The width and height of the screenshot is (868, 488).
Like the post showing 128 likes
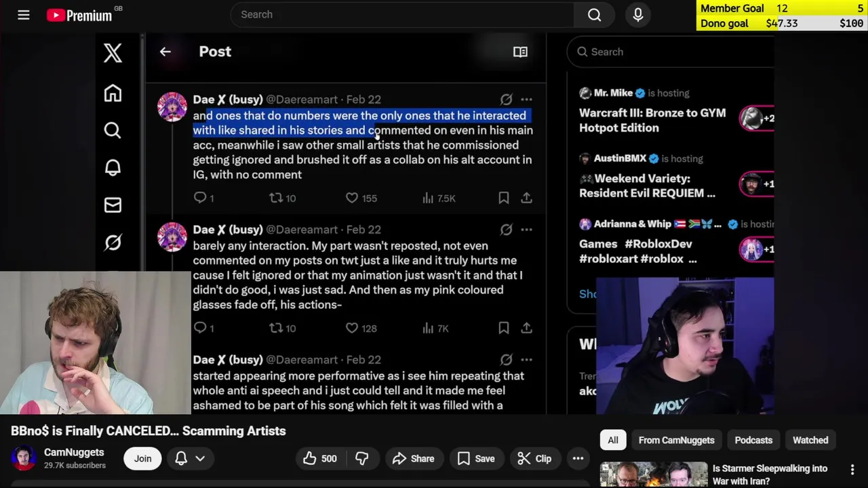point(361,328)
